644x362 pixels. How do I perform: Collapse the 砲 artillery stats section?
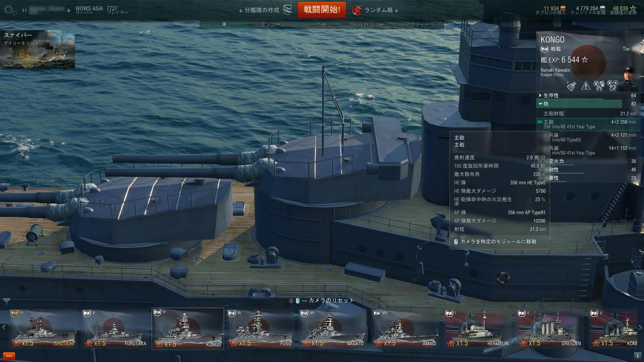pyautogui.click(x=588, y=104)
